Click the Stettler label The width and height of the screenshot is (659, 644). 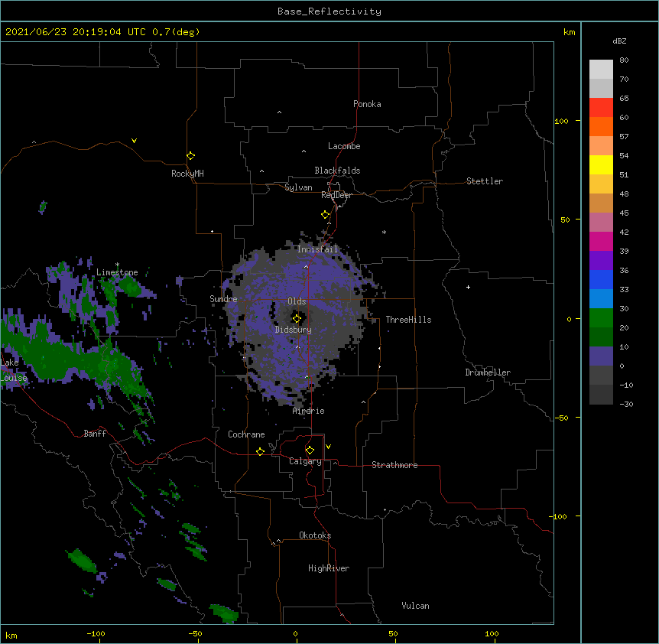point(484,181)
